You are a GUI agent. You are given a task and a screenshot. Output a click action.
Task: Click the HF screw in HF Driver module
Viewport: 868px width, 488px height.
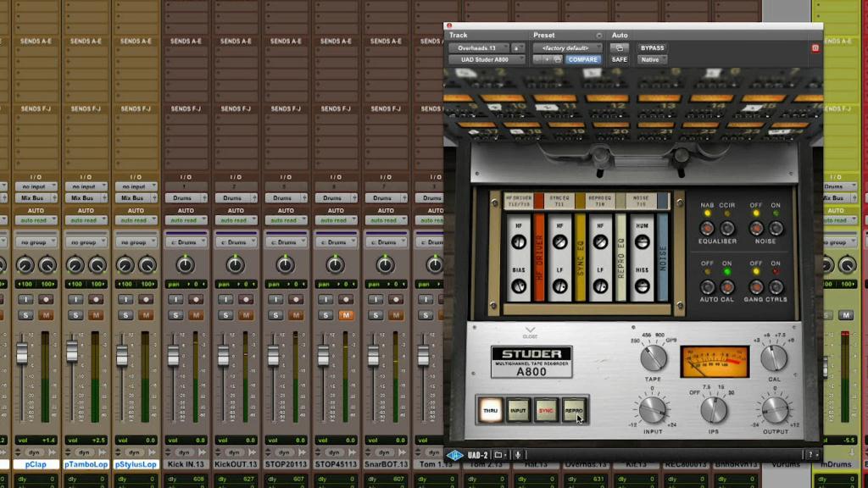click(519, 241)
